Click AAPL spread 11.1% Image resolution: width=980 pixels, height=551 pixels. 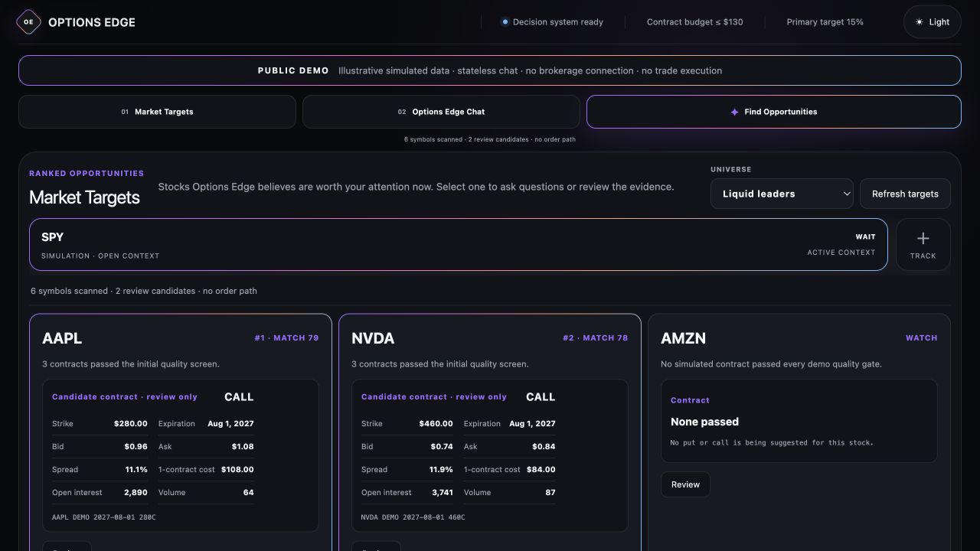coord(136,469)
